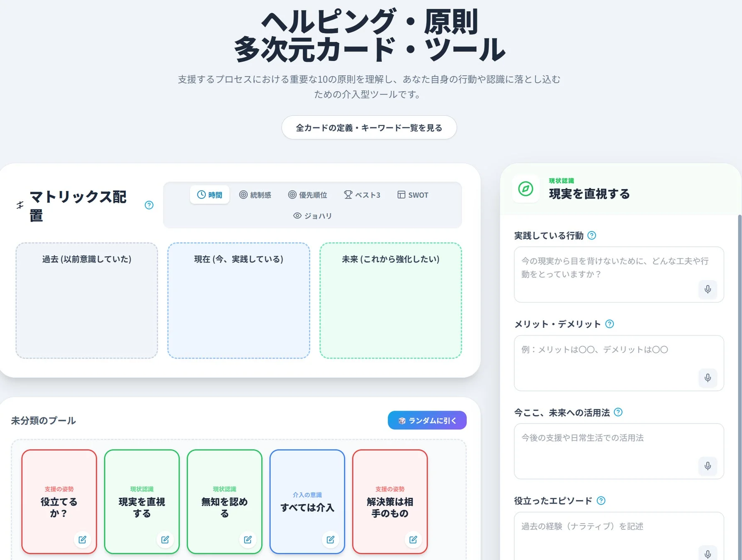The width and height of the screenshot is (742, 560).
Task: Toggle the help tooltip beside マトリックス配置
Action: [x=148, y=205]
